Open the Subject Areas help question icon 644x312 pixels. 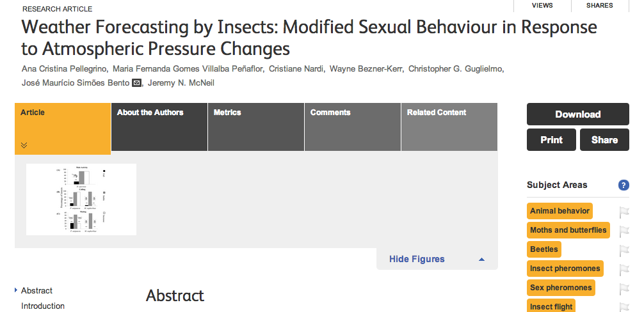click(x=623, y=185)
